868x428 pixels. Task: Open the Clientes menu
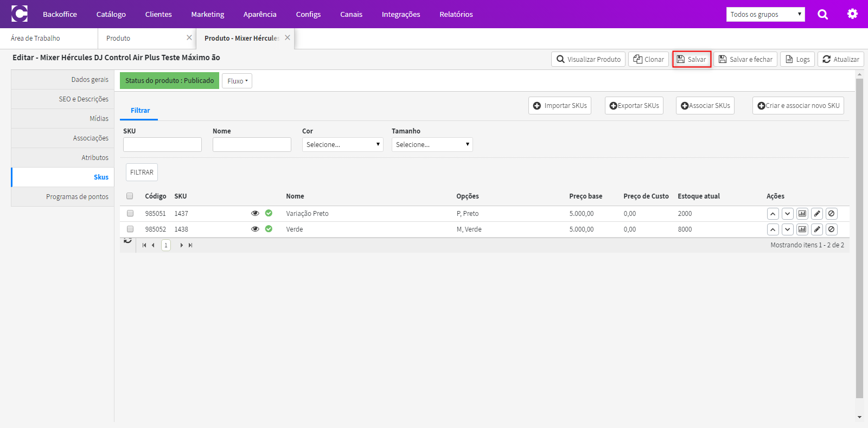pyautogui.click(x=158, y=14)
